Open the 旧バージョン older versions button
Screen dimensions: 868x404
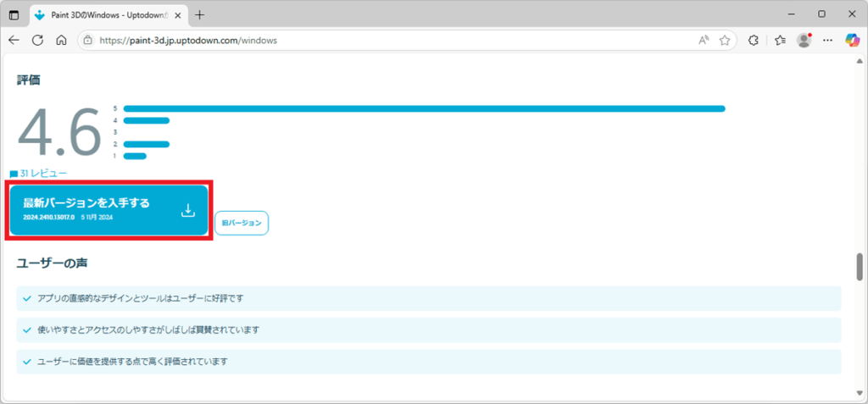coord(242,223)
